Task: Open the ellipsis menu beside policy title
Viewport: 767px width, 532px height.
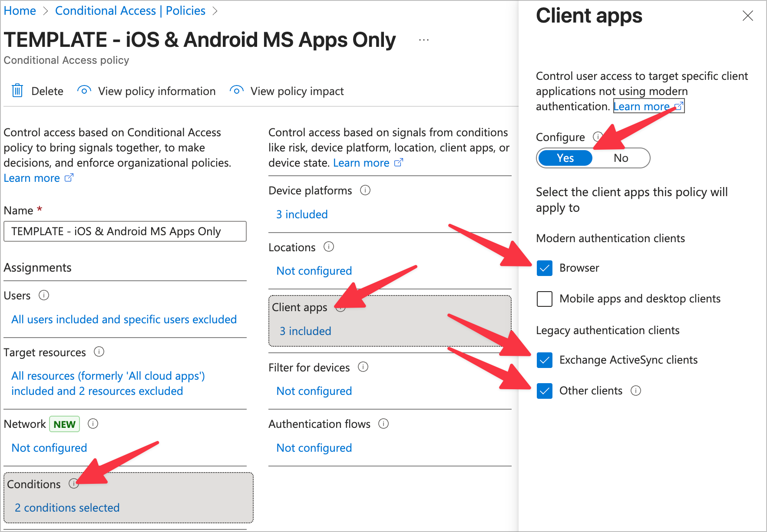Action: click(x=423, y=40)
